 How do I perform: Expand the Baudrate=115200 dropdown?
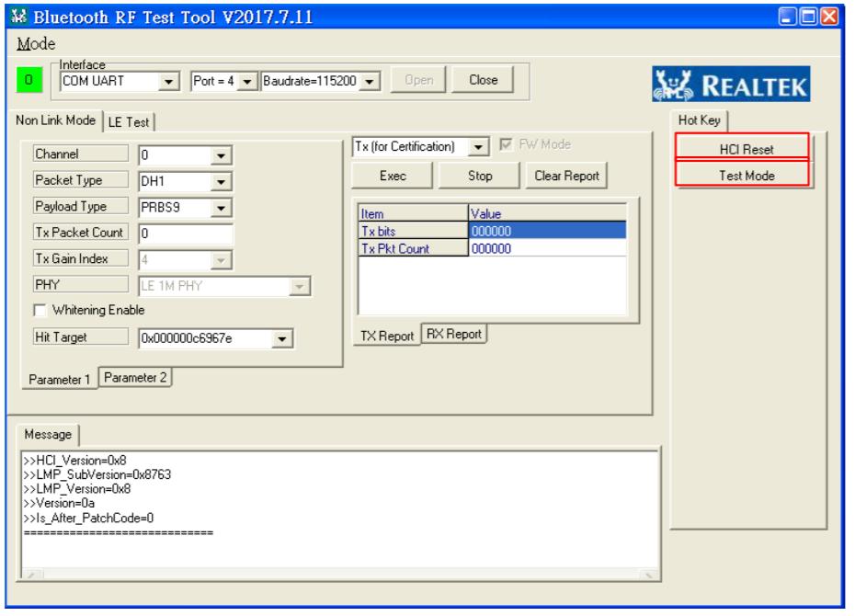(370, 82)
